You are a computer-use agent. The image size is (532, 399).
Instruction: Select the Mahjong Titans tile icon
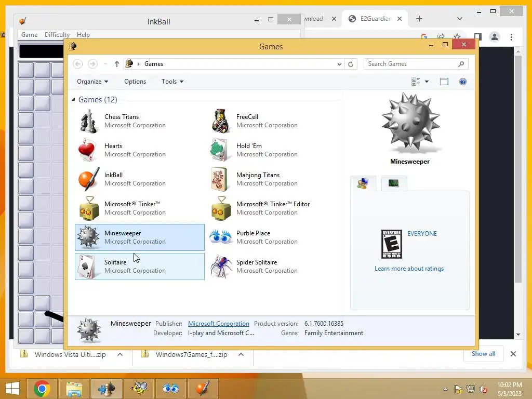point(219,179)
